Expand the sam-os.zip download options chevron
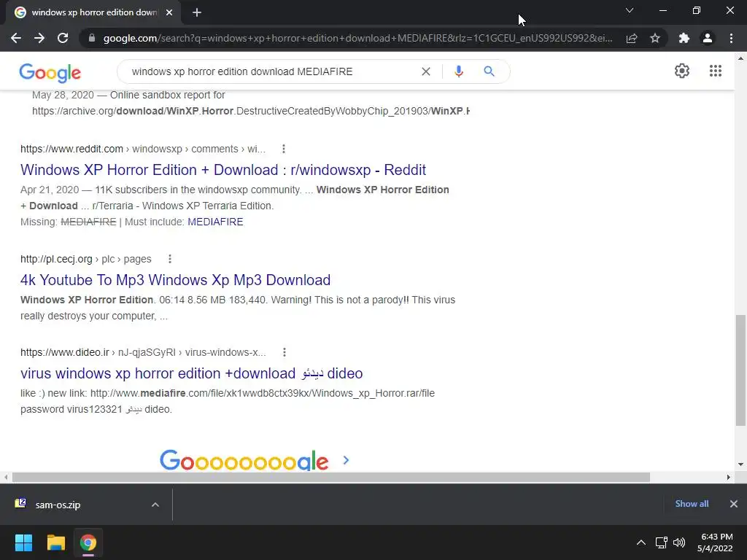The width and height of the screenshot is (747, 560). click(x=155, y=505)
